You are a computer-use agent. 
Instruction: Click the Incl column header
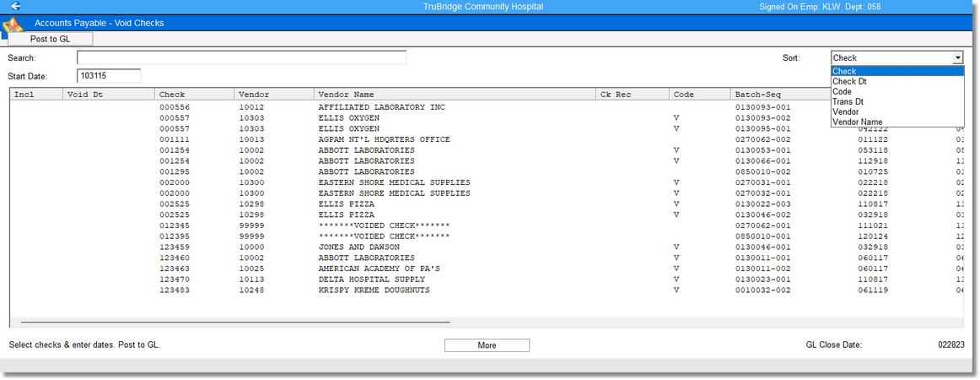[37, 95]
